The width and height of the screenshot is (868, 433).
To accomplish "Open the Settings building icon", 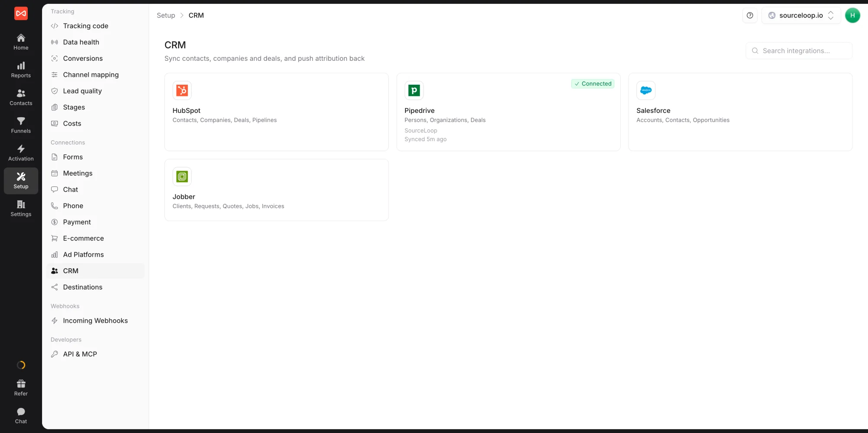I will click(x=21, y=205).
